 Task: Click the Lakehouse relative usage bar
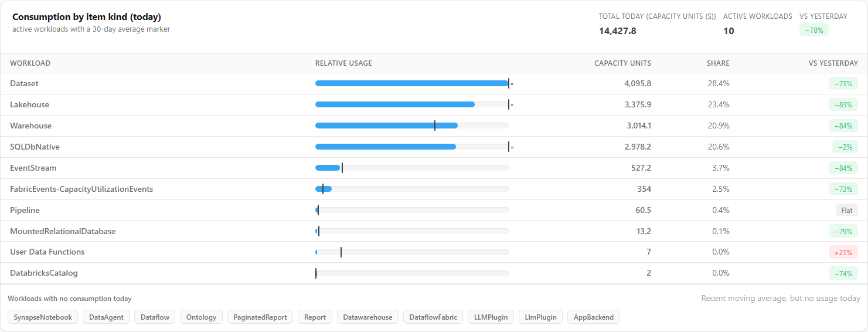tap(412, 104)
